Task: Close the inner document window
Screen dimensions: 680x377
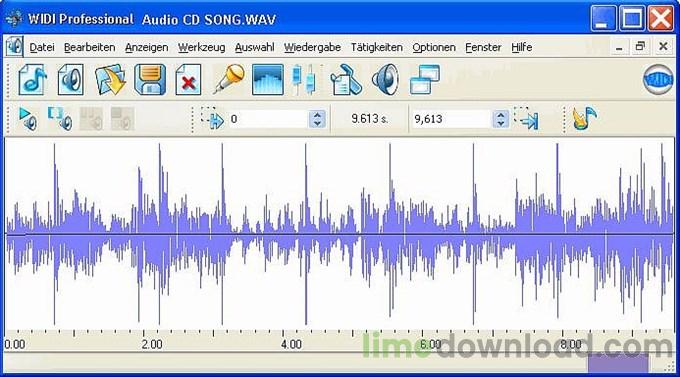Action: (x=663, y=46)
